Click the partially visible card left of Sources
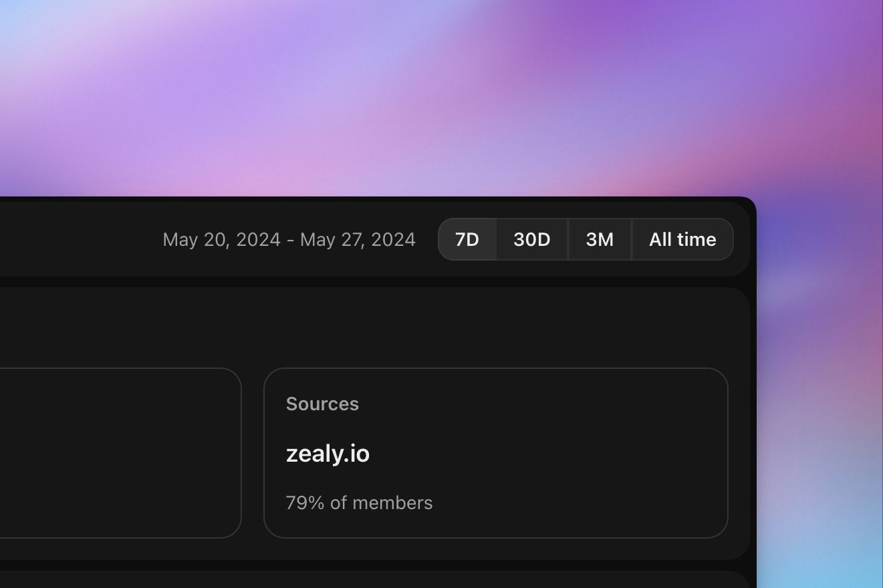The image size is (883, 588). pos(120,453)
